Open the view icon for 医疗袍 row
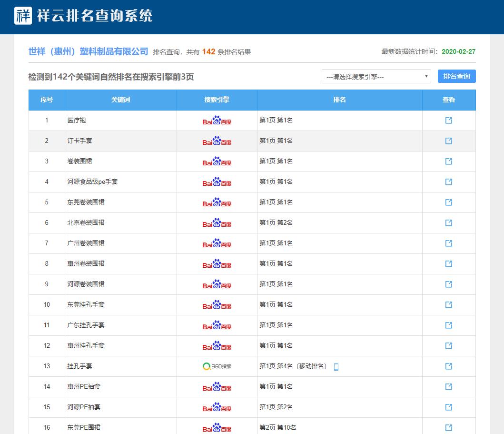The height and width of the screenshot is (434, 504). pos(448,121)
